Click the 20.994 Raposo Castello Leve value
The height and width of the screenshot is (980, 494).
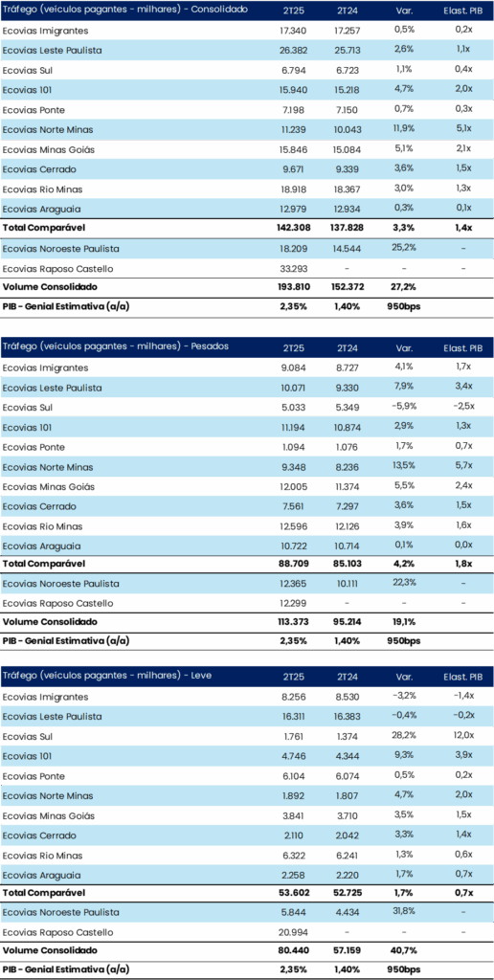pos(291,932)
